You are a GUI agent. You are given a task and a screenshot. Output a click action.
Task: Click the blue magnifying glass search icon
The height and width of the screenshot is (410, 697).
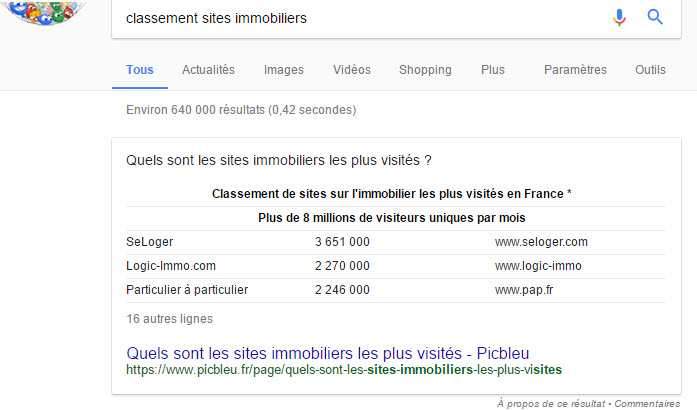655,17
